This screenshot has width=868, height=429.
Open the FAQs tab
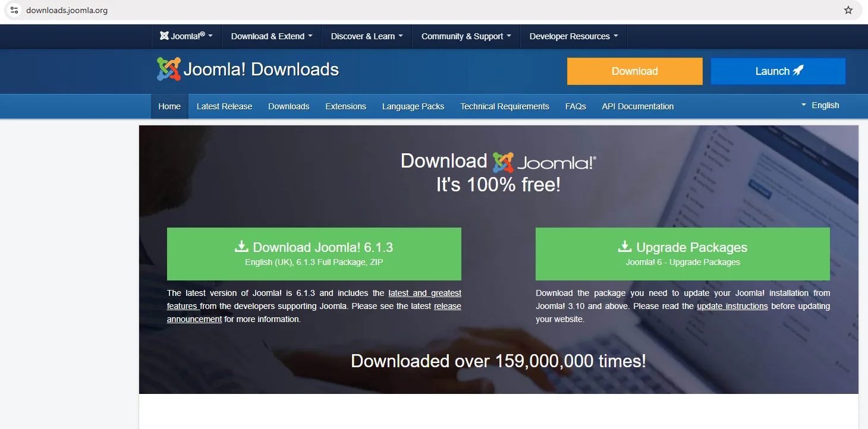coord(575,106)
